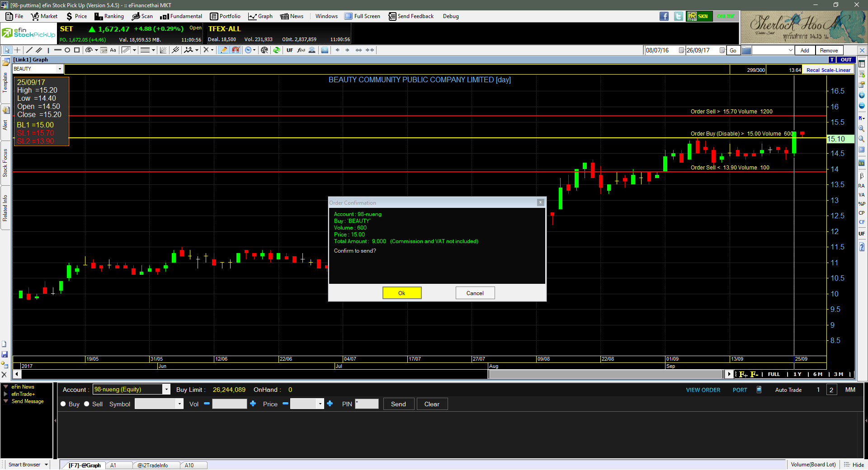Image resolution: width=868 pixels, height=470 pixels.
Task: Select the rectangle drawing tool
Action: 77,50
